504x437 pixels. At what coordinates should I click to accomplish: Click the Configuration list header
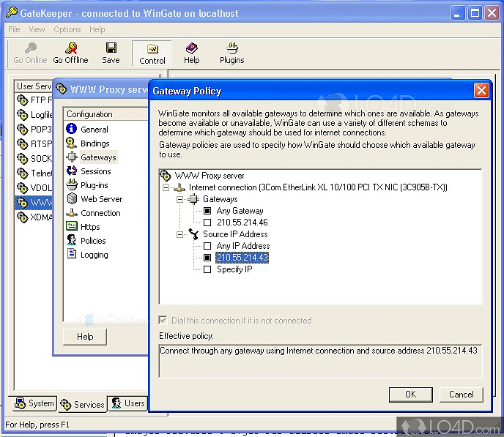(x=105, y=114)
